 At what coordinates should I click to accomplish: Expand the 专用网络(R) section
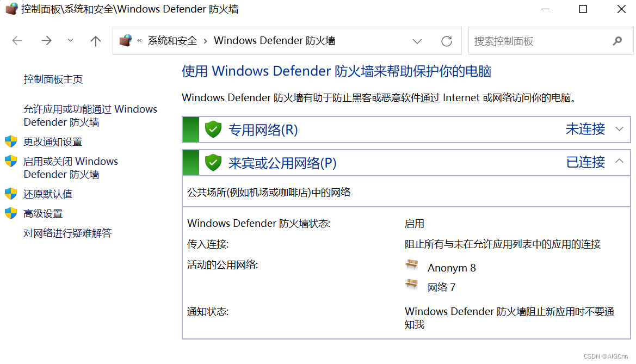tap(619, 129)
